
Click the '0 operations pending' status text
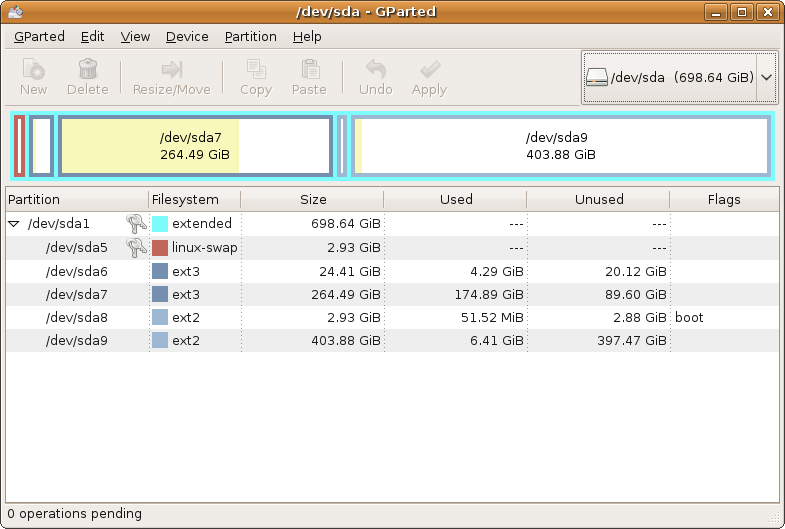(x=75, y=514)
